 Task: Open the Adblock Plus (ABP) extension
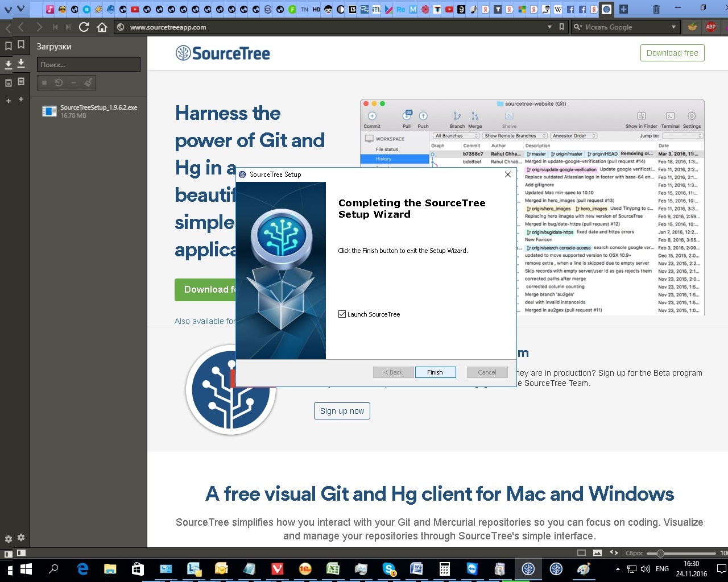coord(710,27)
